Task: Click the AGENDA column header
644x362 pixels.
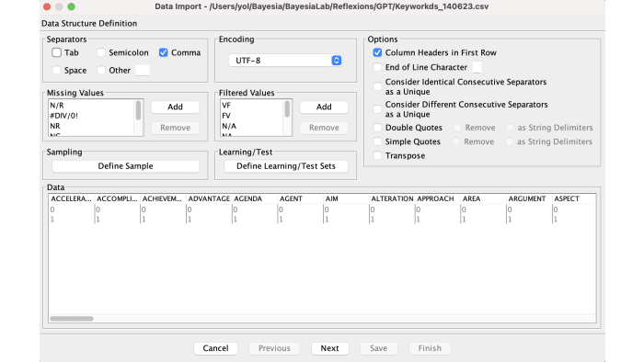Action: click(255, 198)
